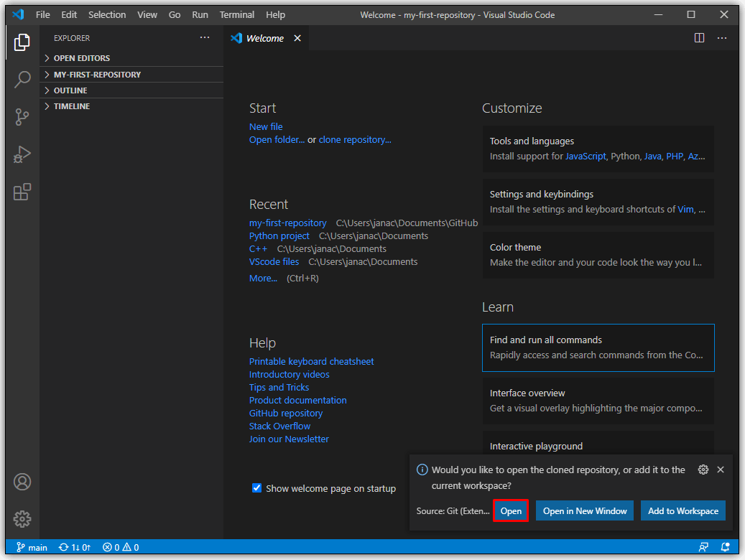Open recent VScode files link

point(274,262)
